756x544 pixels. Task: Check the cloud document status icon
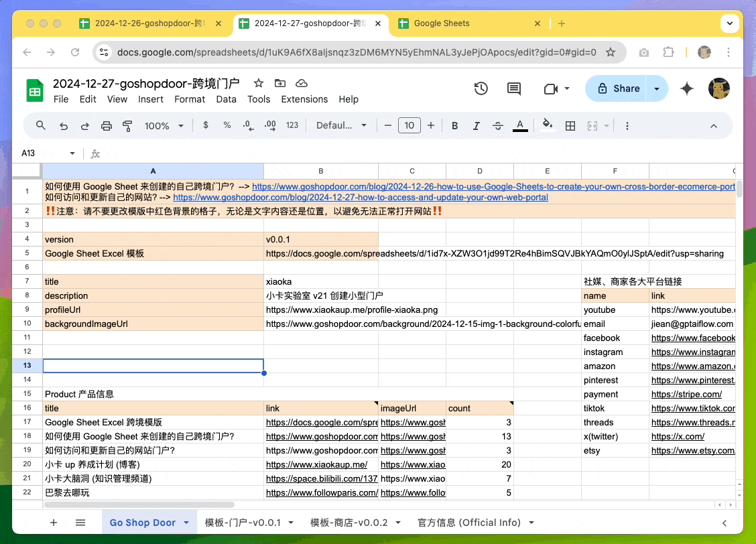pyautogui.click(x=302, y=83)
